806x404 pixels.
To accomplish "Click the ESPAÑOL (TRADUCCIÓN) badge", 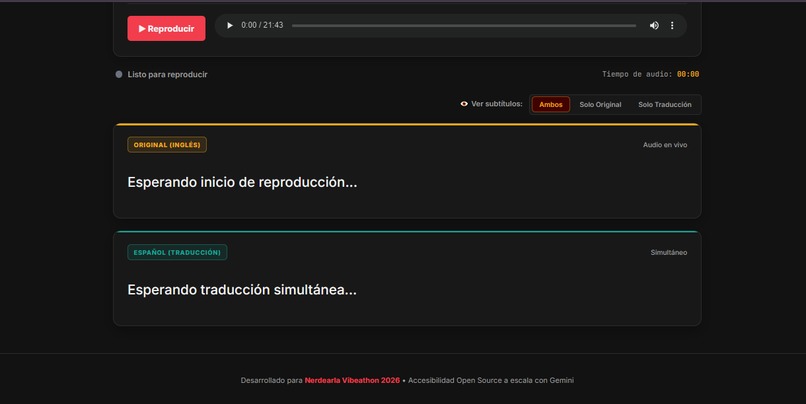I will pyautogui.click(x=177, y=252).
